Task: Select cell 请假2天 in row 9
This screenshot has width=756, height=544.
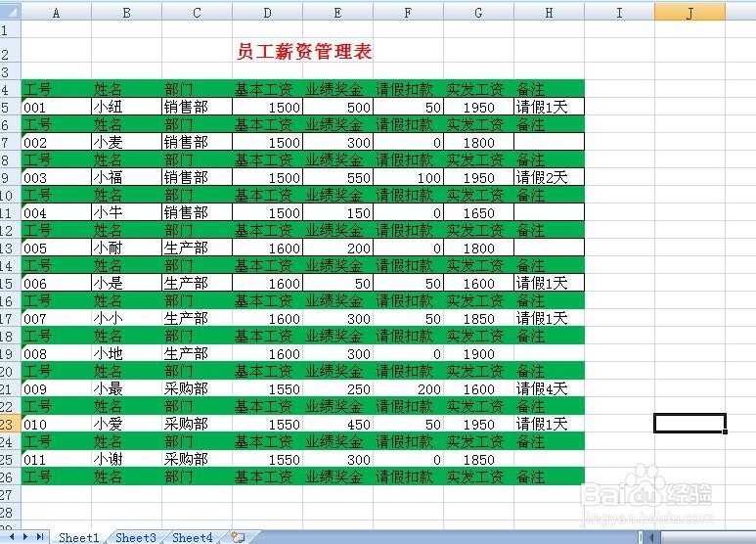Action: click(550, 177)
